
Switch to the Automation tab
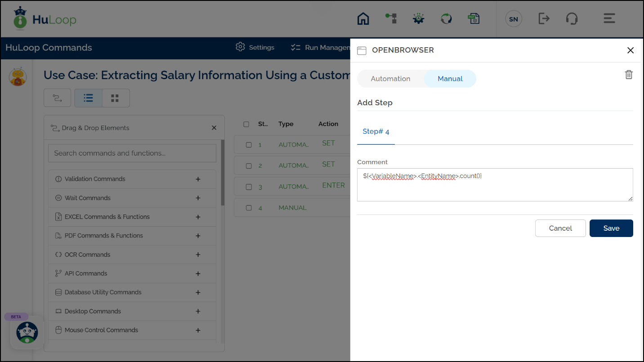(x=390, y=79)
